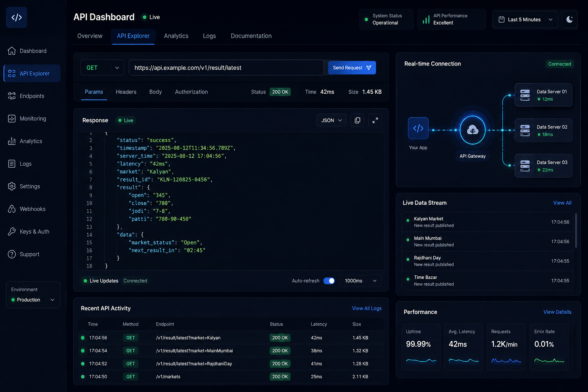
Task: Click the Requests 1.2K/min card
Action: (506, 347)
